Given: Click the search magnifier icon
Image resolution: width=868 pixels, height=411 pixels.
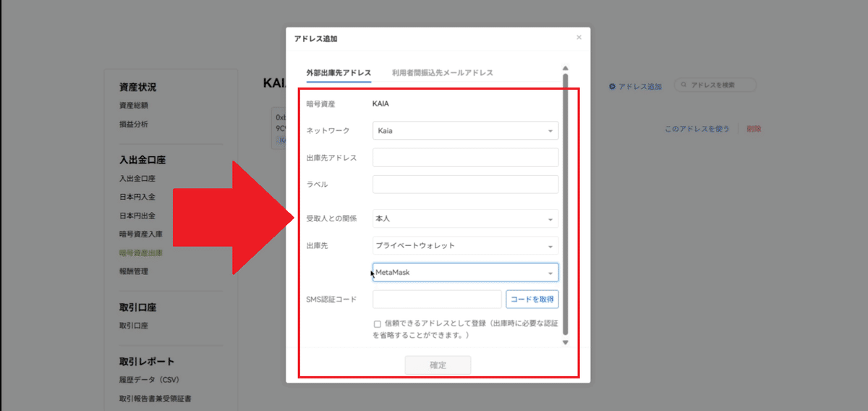Looking at the screenshot, I should click(x=683, y=85).
